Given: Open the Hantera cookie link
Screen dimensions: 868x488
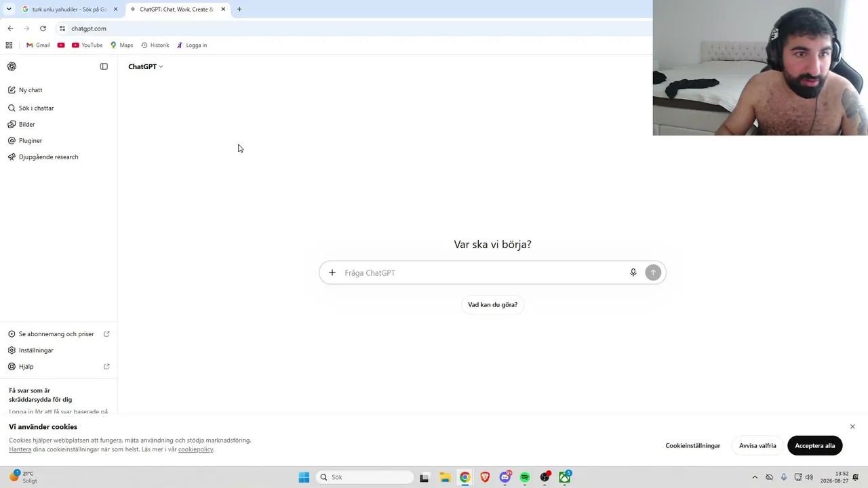Looking at the screenshot, I should click(20, 449).
